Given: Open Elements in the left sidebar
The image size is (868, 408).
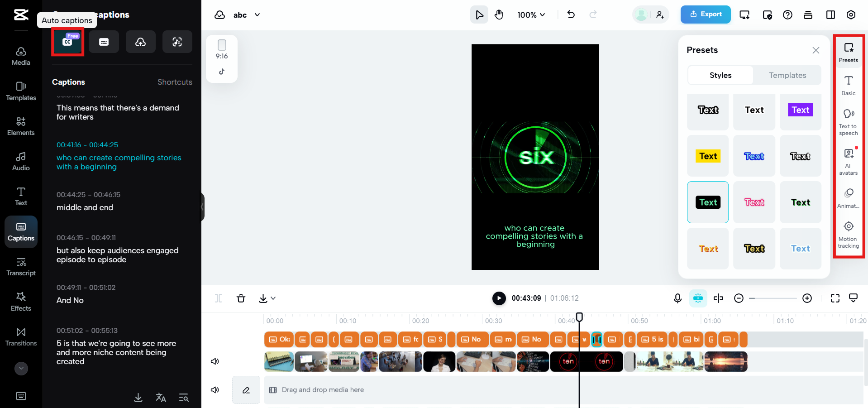Looking at the screenshot, I should coord(21,126).
